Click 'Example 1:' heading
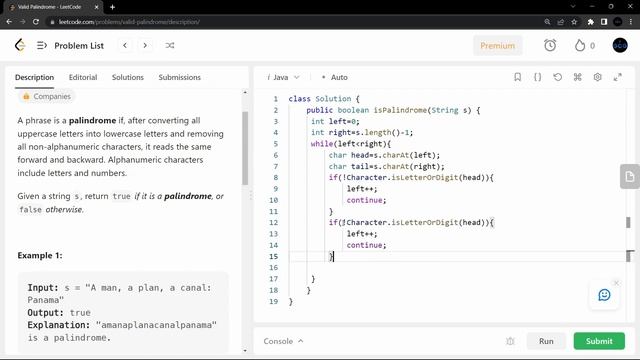This screenshot has width=640, height=360. pos(40,256)
